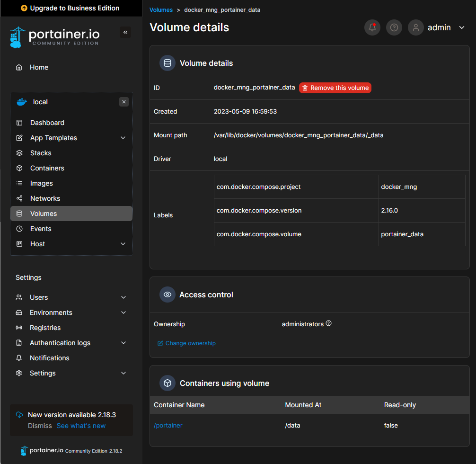476x464 pixels.
Task: Select the Home icon in the sidebar
Action: coord(19,67)
